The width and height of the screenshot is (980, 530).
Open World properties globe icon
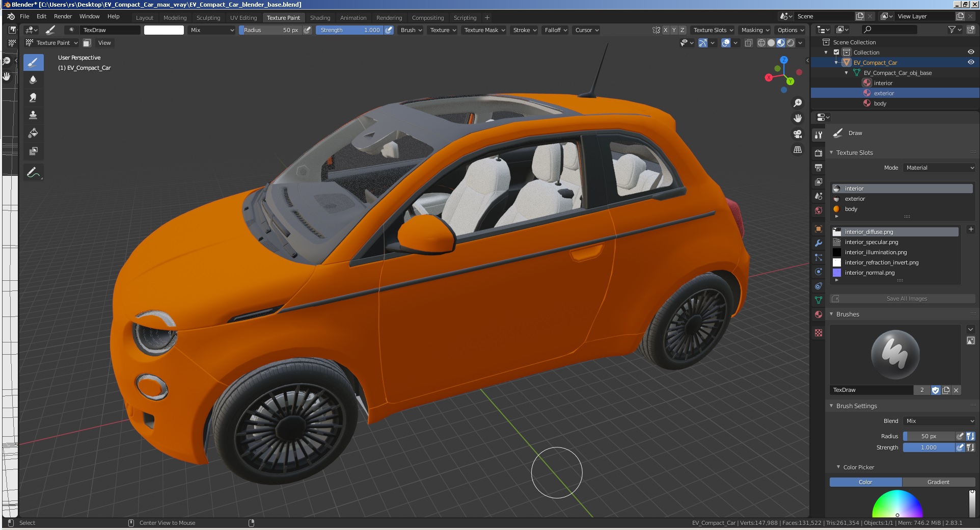click(x=819, y=210)
